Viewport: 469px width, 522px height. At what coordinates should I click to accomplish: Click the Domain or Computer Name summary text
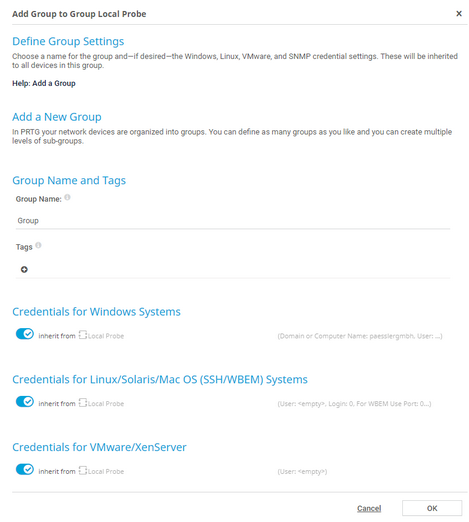click(360, 336)
